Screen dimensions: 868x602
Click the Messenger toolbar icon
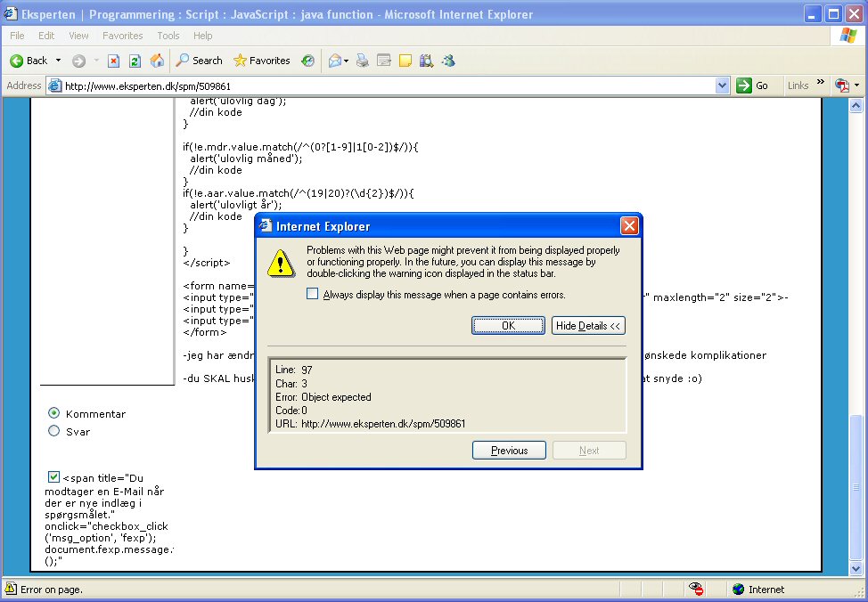(x=448, y=61)
